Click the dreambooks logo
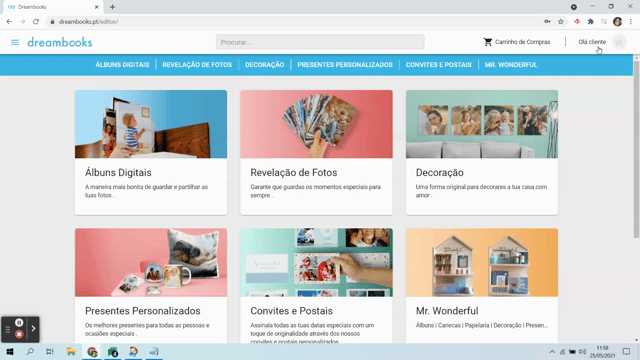The height and width of the screenshot is (360, 640). pos(60,42)
